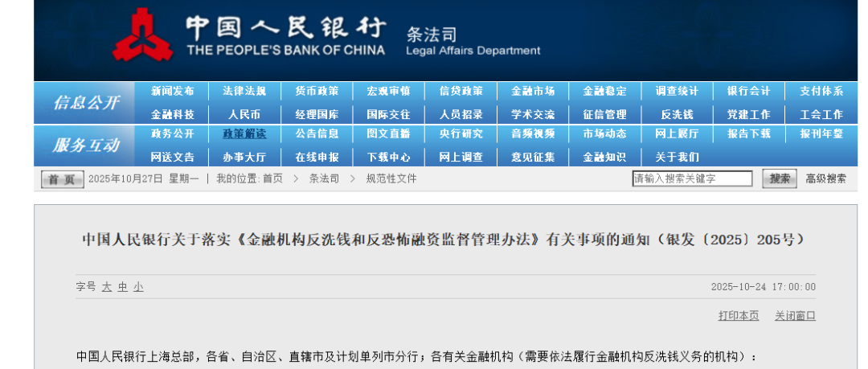
Task: Open the 反洗钱 menu item
Action: tap(677, 115)
